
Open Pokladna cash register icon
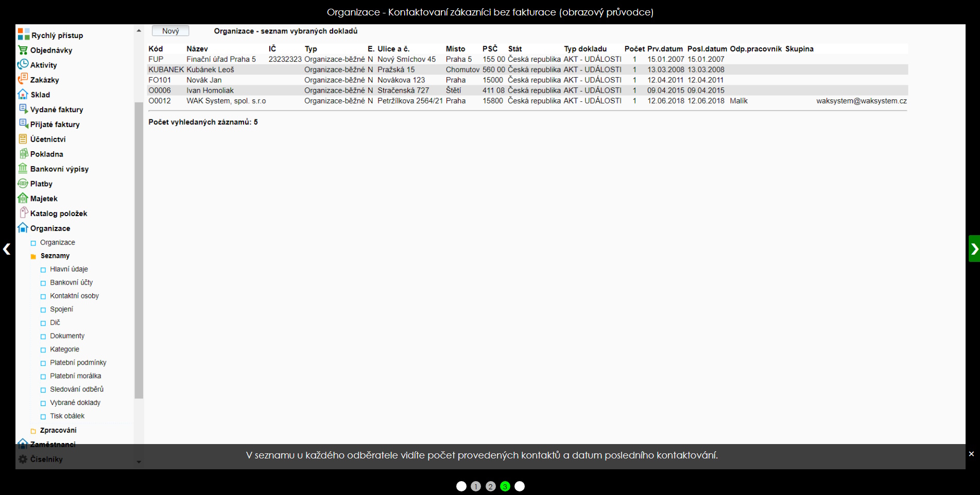23,153
